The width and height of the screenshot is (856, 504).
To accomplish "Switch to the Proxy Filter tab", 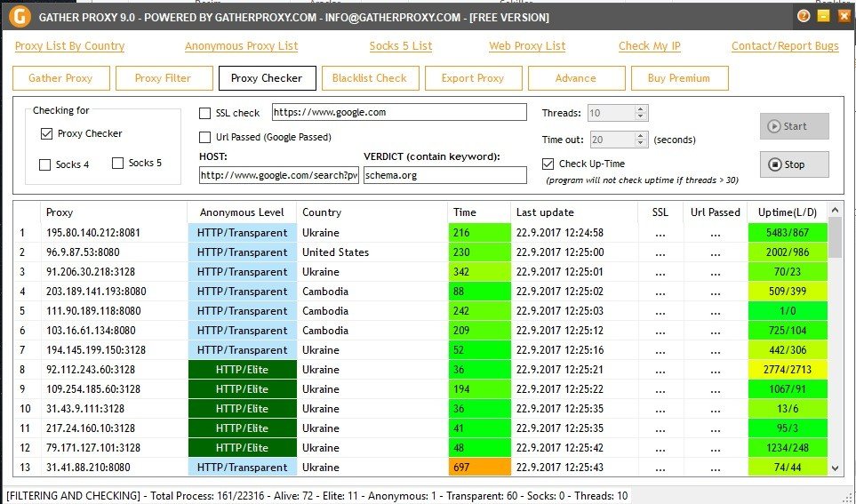I will 164,78.
